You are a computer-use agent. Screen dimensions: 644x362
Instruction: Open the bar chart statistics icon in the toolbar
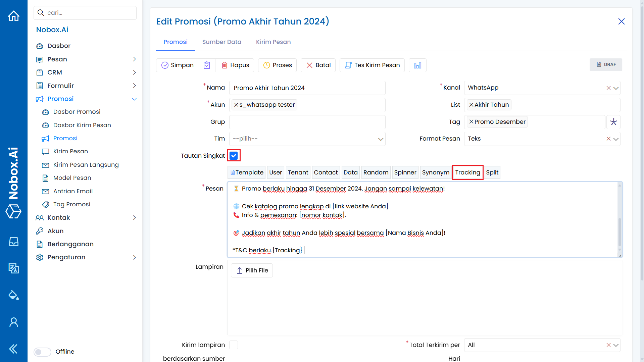417,65
